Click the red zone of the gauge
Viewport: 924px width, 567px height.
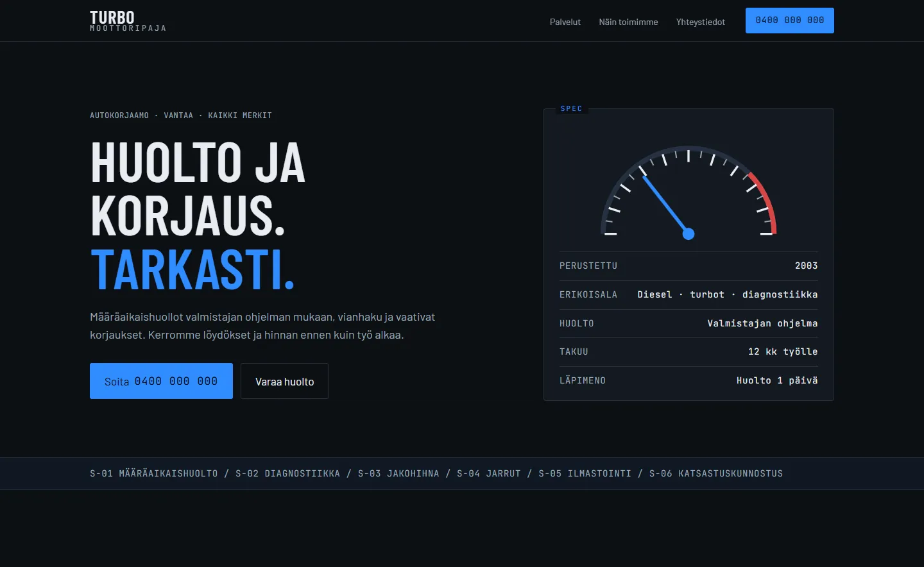pos(765,200)
